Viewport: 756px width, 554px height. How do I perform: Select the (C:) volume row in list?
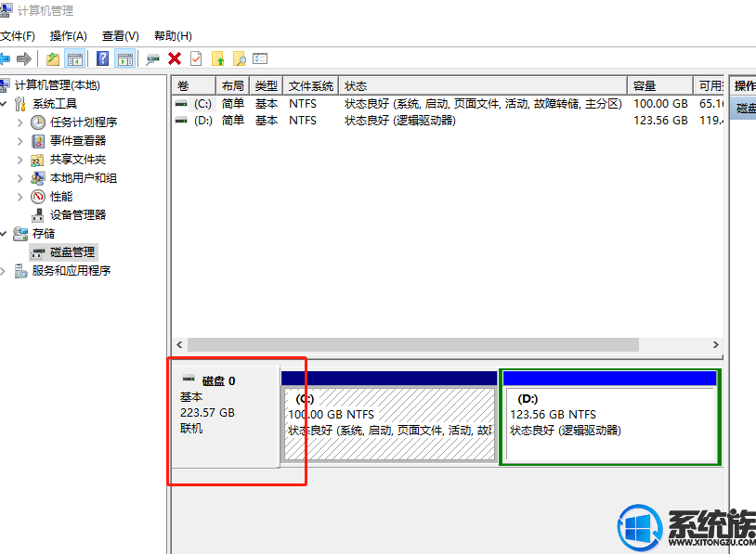tap(448, 104)
